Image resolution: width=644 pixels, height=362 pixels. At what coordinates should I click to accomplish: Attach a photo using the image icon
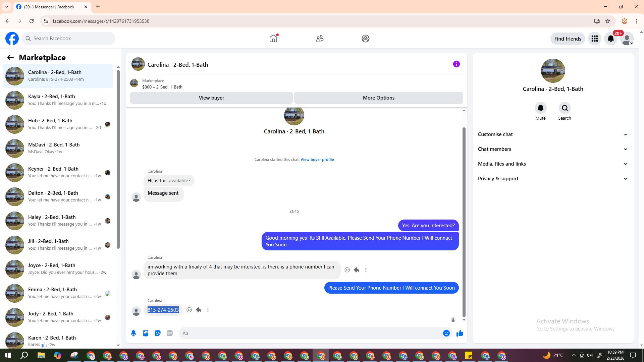pos(146,333)
